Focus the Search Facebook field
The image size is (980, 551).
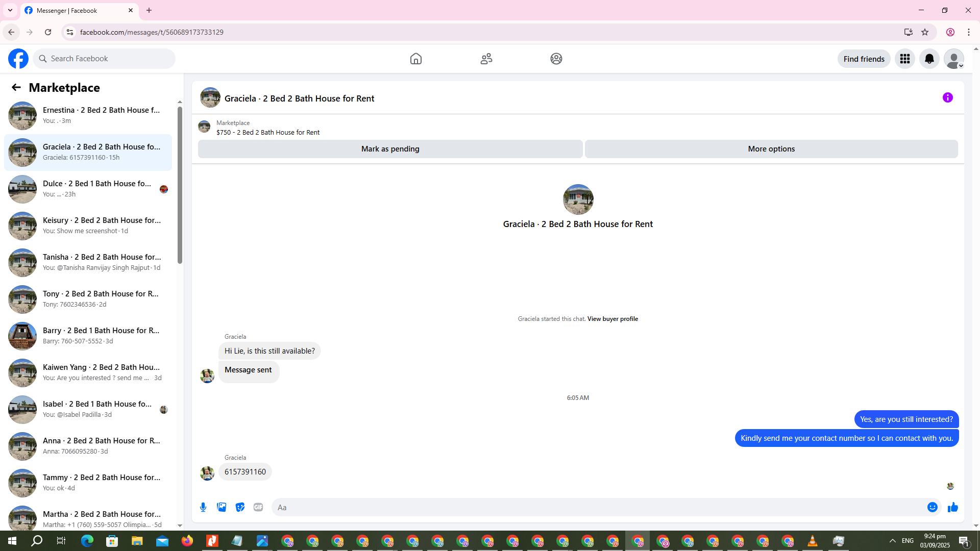tap(105, 59)
